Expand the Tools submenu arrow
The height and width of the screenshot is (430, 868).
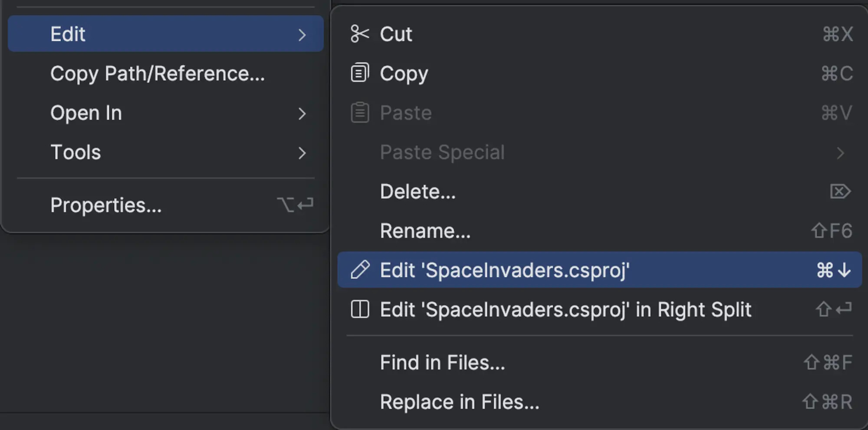[302, 153]
